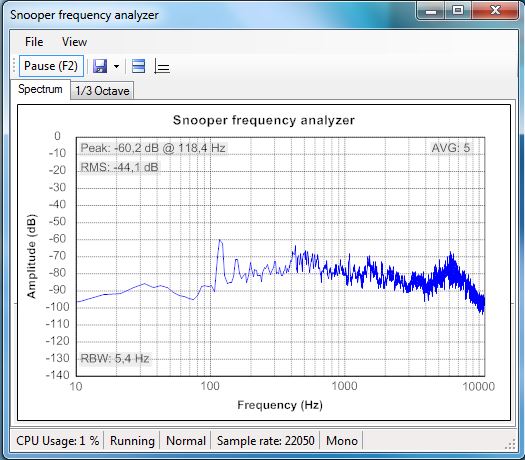Click the axis lines chart icon
The image size is (525, 460).
tap(162, 66)
